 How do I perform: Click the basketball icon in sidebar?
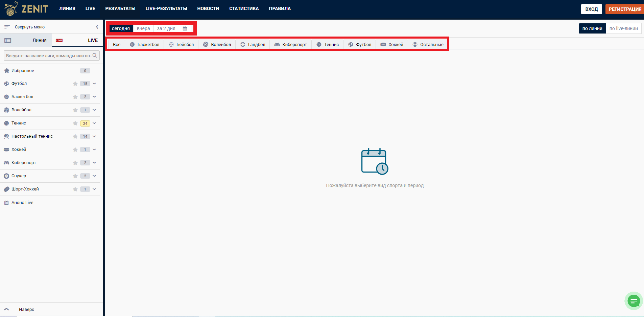pyautogui.click(x=6, y=97)
